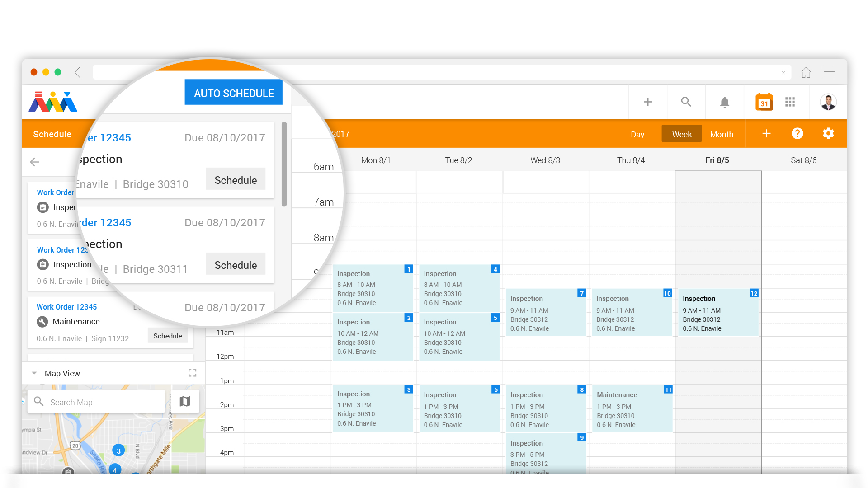The image size is (868, 488).
Task: Click the macOS green maximize dot
Action: (x=58, y=72)
